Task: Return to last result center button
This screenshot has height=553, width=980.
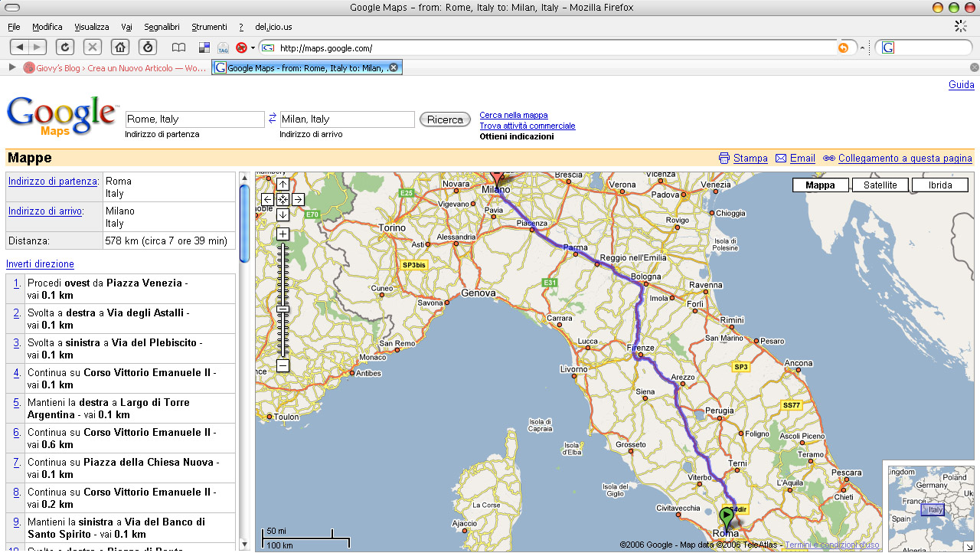Action: click(283, 199)
